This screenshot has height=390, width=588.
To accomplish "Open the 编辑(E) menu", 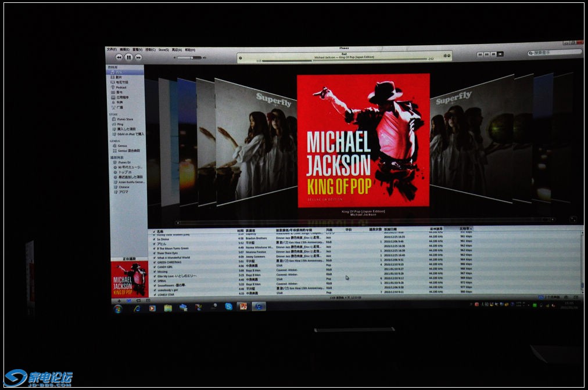I will [124, 49].
